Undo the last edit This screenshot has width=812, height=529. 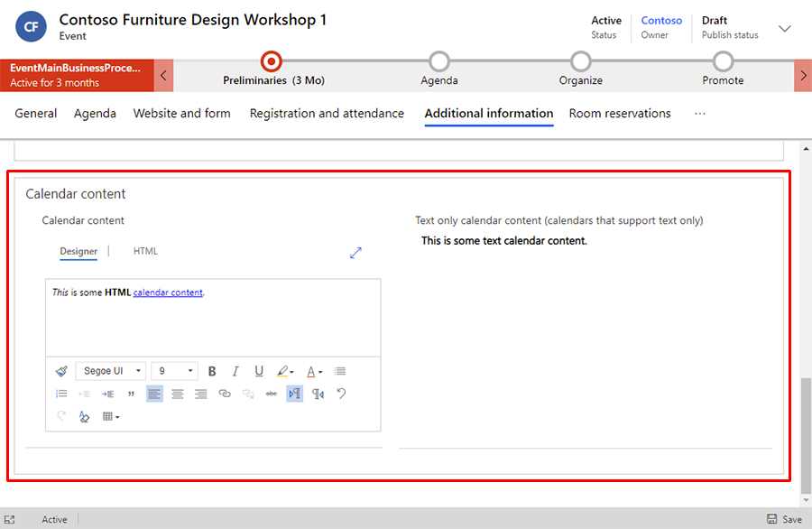pyautogui.click(x=341, y=394)
